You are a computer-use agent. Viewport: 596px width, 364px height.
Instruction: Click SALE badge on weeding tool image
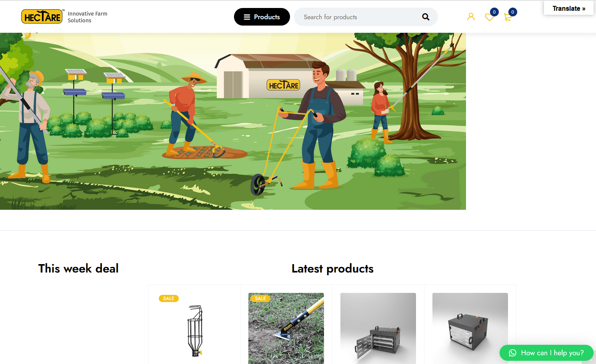(x=260, y=298)
